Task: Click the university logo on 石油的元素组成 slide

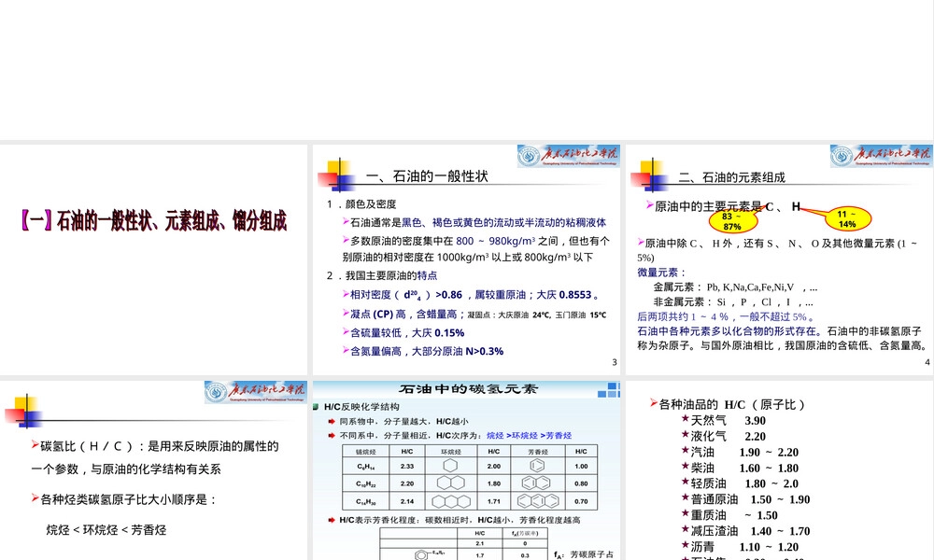Action: coord(881,156)
